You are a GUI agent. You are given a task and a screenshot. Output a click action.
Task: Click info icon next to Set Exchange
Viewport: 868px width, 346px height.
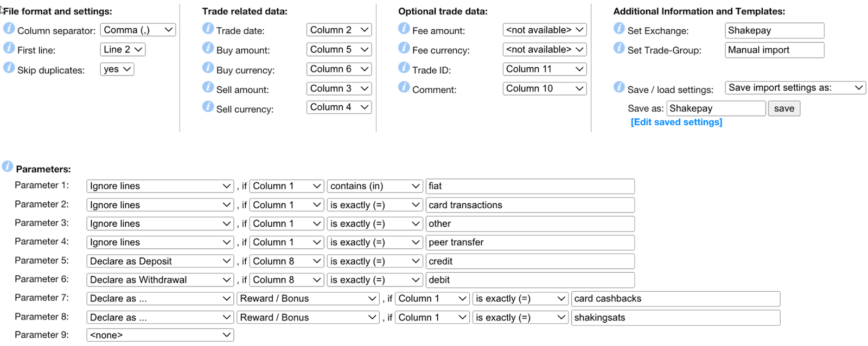click(619, 28)
